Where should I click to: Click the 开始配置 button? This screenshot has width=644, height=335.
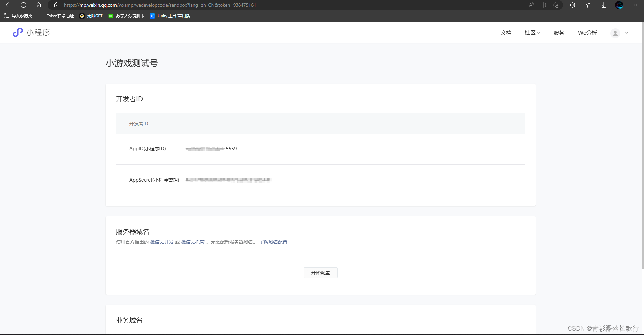321,273
